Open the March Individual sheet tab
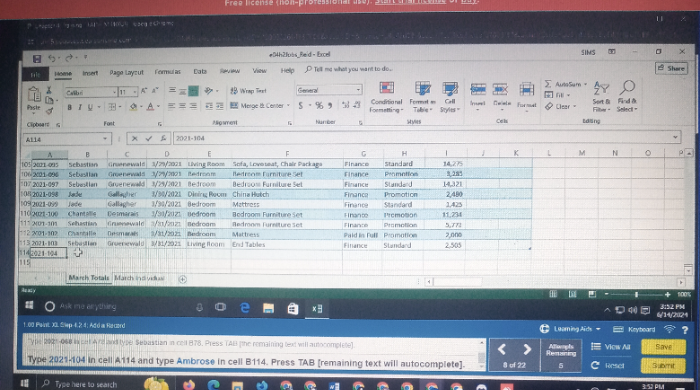The height and width of the screenshot is (390, 700). [139, 278]
